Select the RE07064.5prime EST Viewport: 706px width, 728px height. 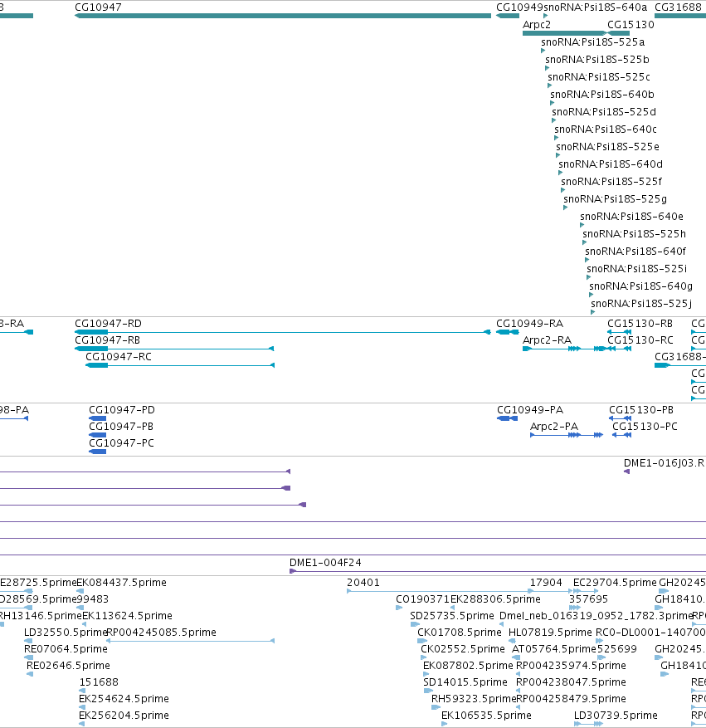tap(28, 658)
